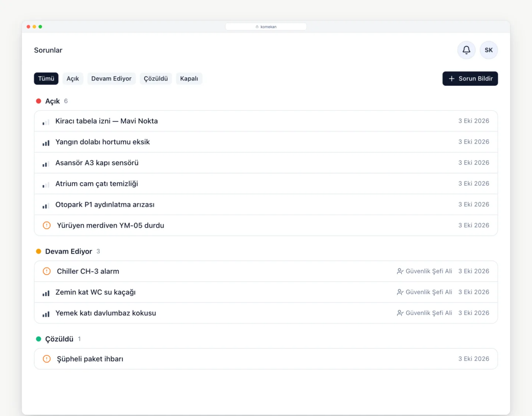Open Otopark P1 aydınlatma arızası issue
Image resolution: width=532 pixels, height=416 pixels.
click(266, 204)
